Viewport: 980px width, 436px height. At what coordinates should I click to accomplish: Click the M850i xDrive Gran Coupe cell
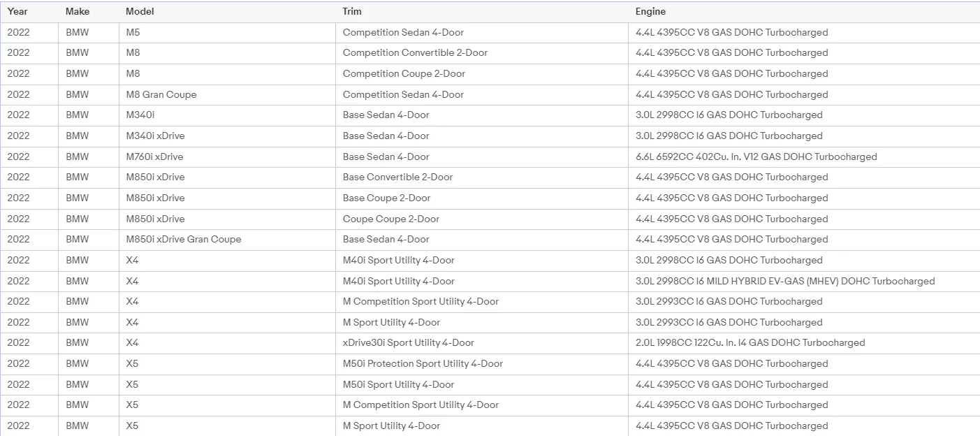pyautogui.click(x=227, y=240)
